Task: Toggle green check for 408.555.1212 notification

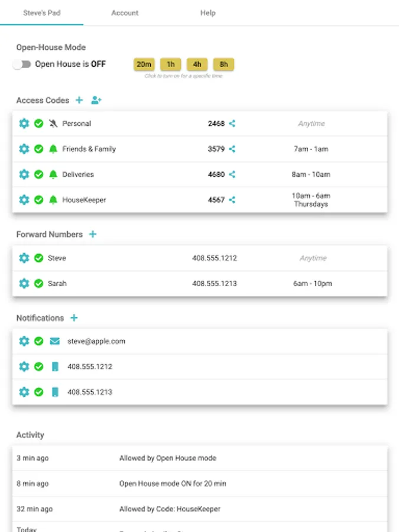Action: coord(38,366)
